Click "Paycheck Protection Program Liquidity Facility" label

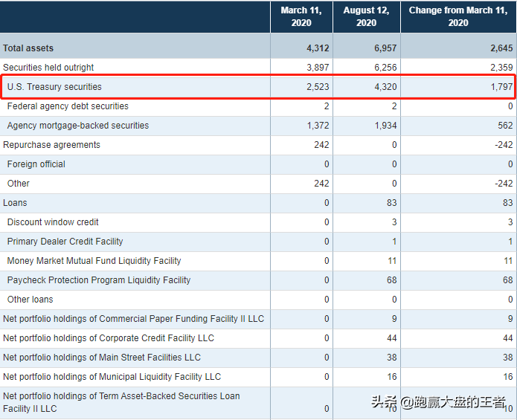(99, 280)
